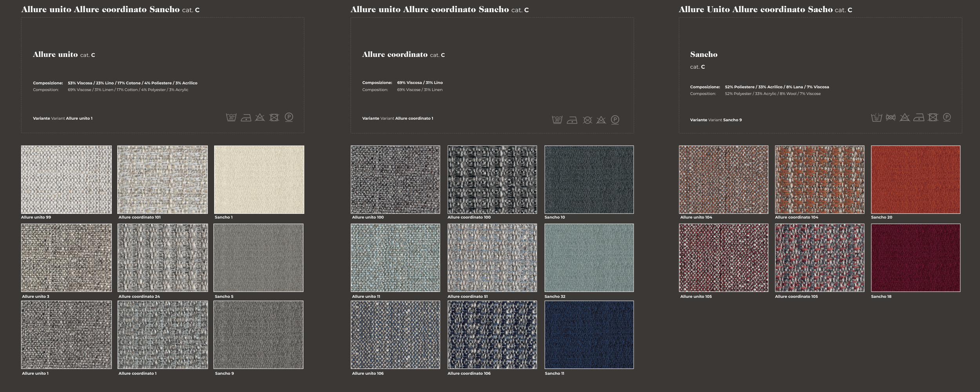The image size is (980, 392).
Task: Click the iron icon in Sancho panel
Action: 919,117
